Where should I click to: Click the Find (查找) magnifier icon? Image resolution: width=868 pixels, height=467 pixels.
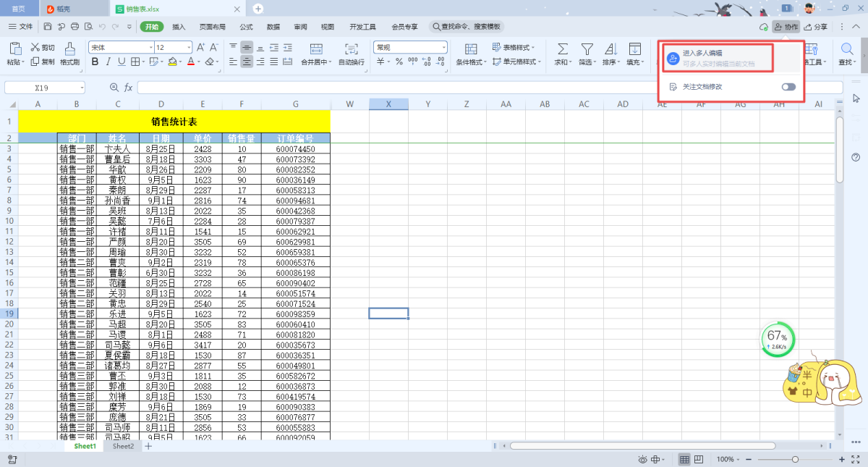pos(846,49)
